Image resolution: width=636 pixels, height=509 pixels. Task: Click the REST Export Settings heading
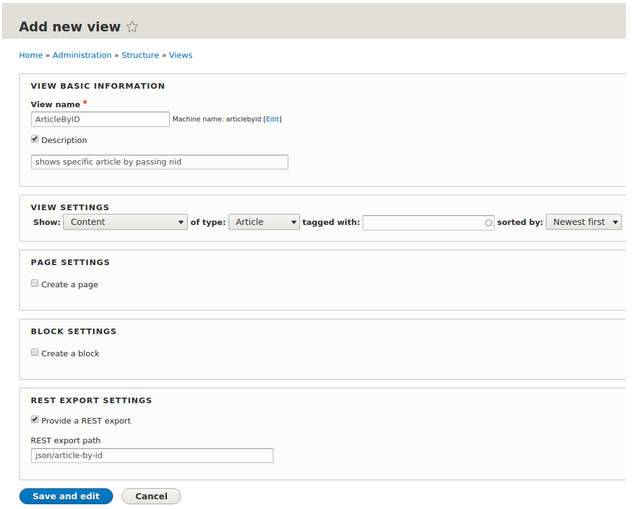[91, 400]
